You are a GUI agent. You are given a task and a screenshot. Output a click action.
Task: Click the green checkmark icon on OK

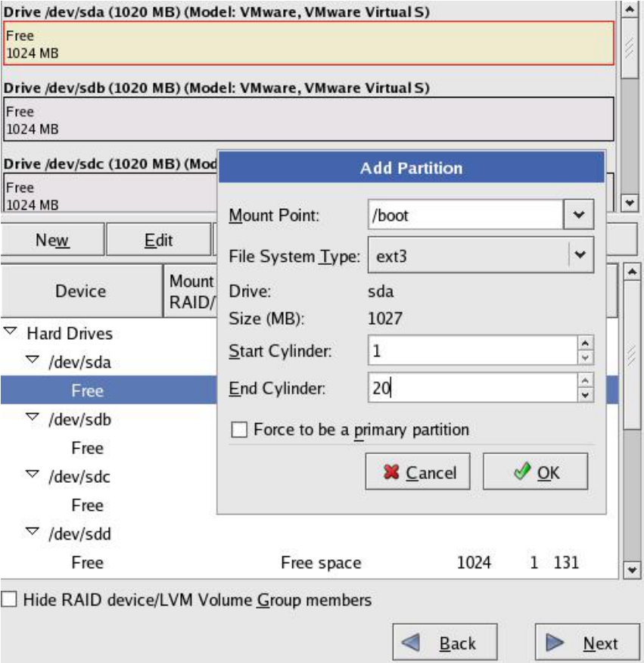(523, 471)
